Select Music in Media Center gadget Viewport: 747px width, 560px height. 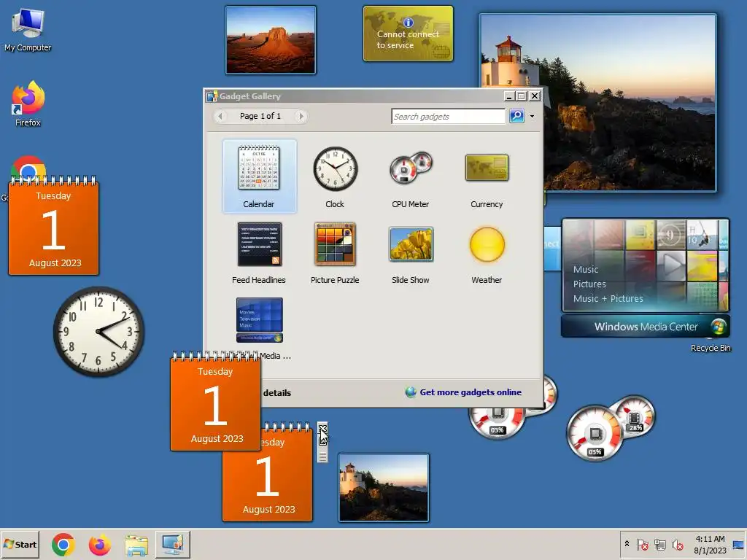[586, 270]
